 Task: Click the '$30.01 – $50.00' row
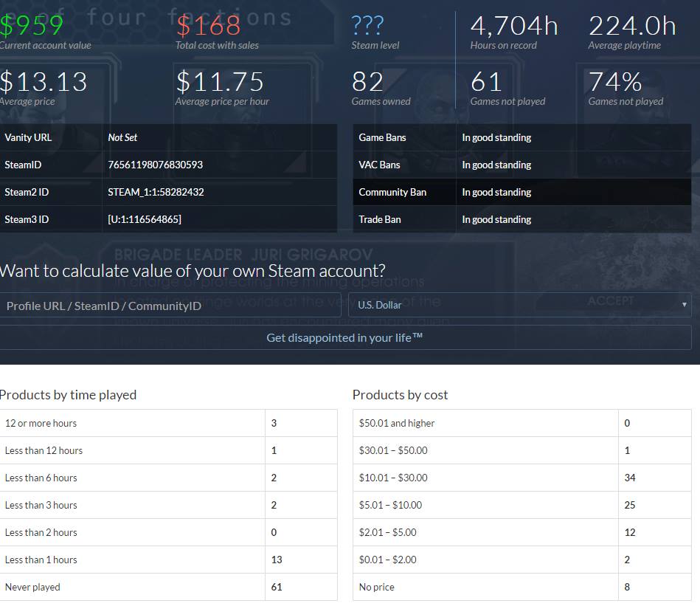tap(522, 450)
